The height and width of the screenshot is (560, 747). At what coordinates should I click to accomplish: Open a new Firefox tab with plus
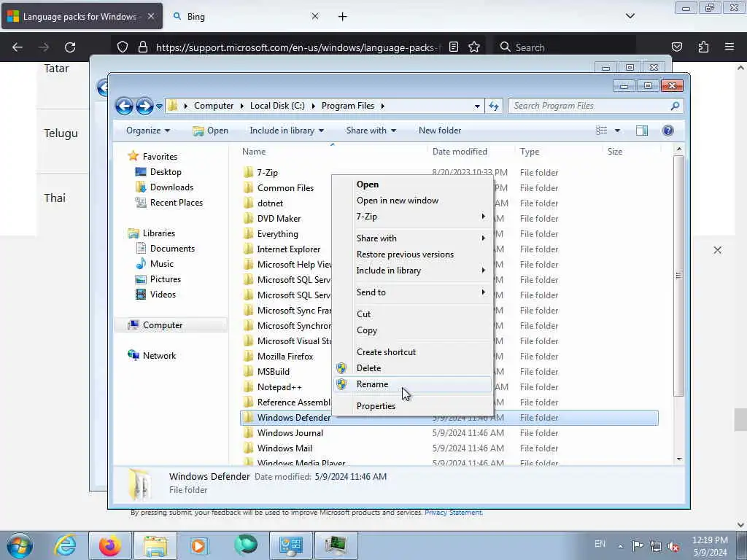click(x=343, y=17)
